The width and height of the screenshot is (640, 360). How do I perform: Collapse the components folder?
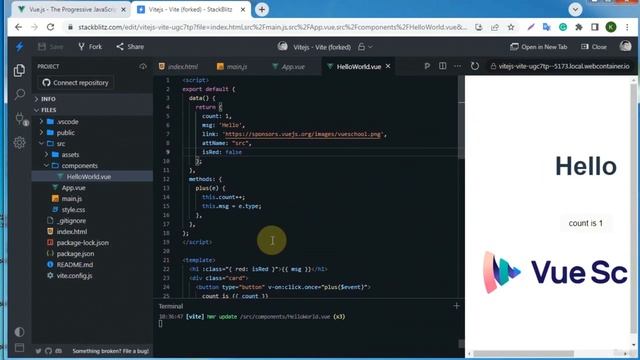[92, 166]
